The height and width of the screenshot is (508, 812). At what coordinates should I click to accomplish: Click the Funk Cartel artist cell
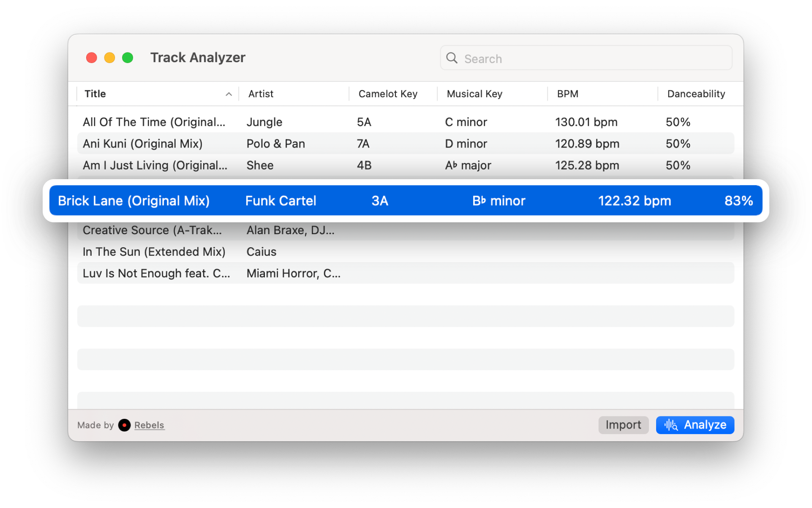tap(281, 200)
